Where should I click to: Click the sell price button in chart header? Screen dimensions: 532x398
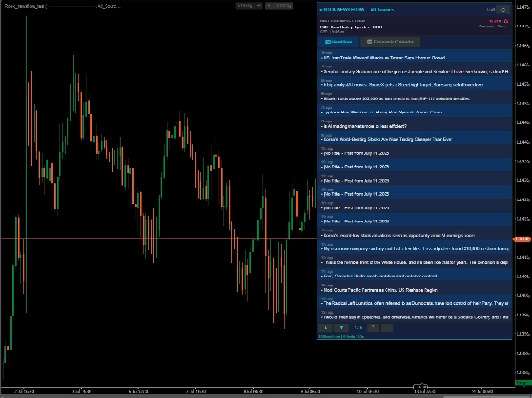(x=249, y=6)
